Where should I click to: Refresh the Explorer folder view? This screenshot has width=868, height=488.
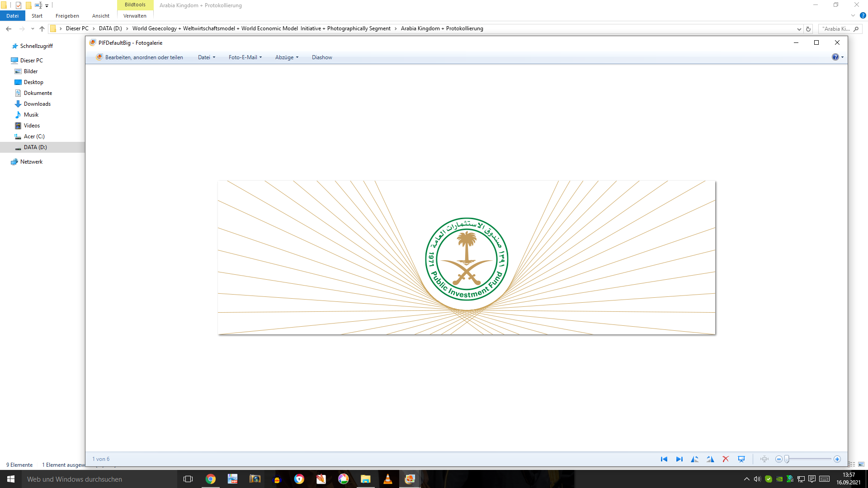coord(808,29)
